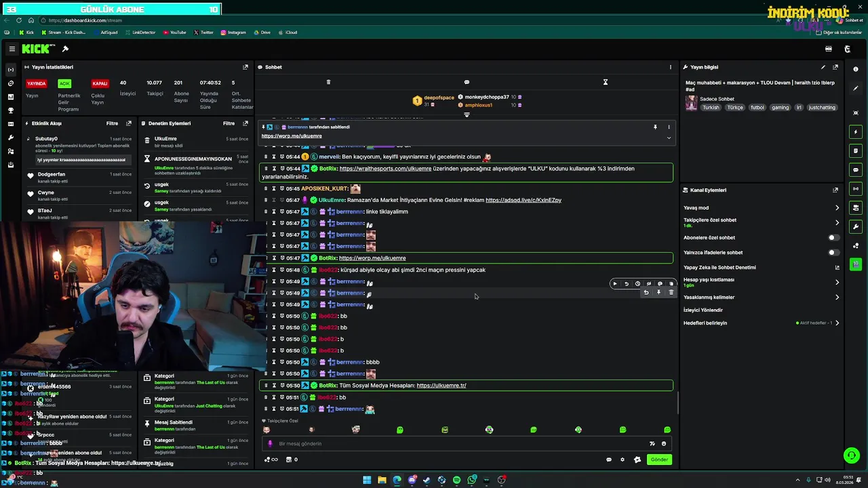
Task: Pop out the Denetim Eylemleri panel
Action: coord(245,123)
